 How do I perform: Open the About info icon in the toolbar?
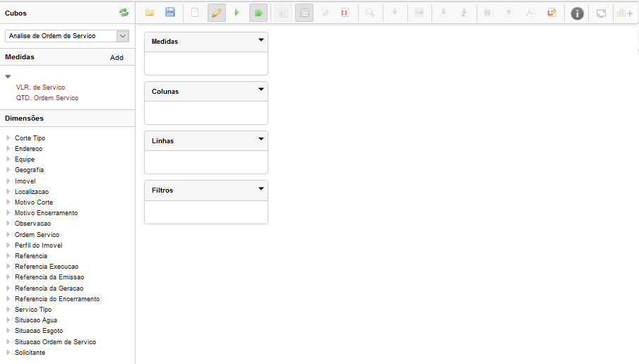pyautogui.click(x=577, y=13)
